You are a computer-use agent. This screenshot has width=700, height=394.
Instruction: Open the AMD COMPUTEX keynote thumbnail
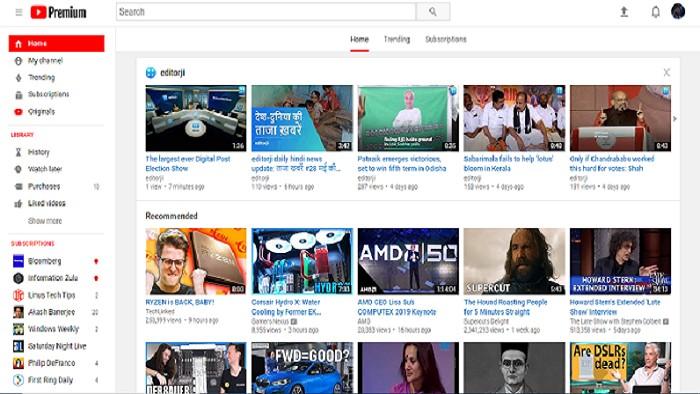click(x=408, y=261)
